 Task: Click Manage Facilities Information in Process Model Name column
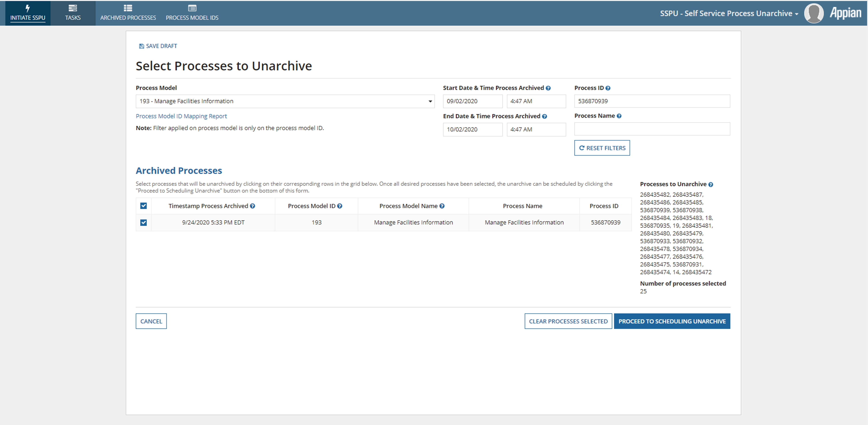[x=413, y=222]
